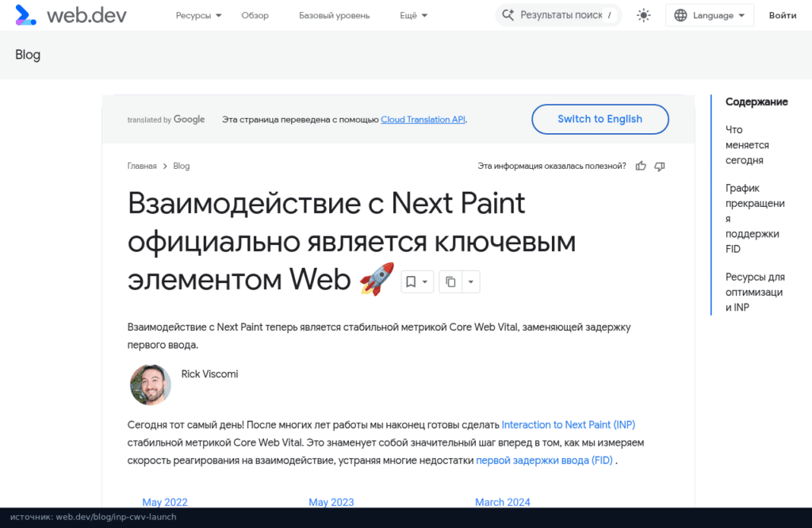Viewport: 812px width, 528px height.
Task: Click the globe icon in Language selector
Action: click(x=680, y=16)
